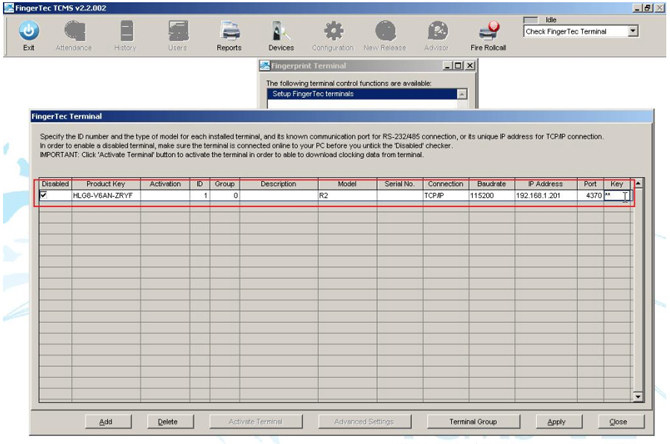Open the Advisor toolbar icon
Screen dimensions: 670x444
point(438,31)
